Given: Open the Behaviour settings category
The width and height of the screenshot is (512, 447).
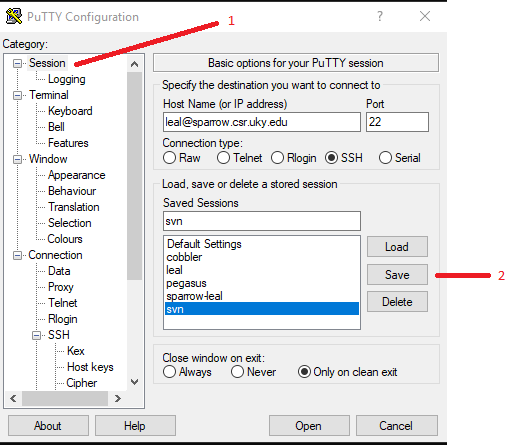Looking at the screenshot, I should 72,191.
